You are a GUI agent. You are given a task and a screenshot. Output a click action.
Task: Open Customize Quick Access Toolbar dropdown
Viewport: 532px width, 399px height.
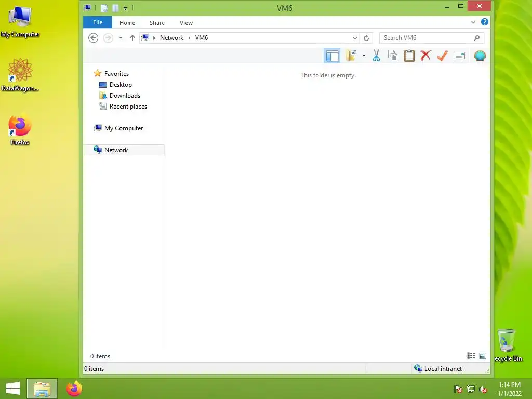click(126, 8)
